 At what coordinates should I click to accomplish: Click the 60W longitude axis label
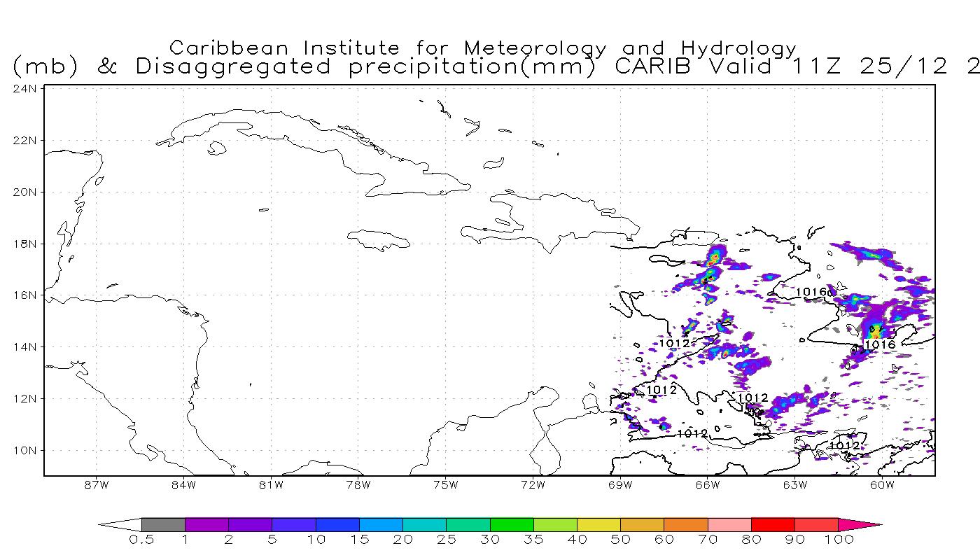click(x=882, y=484)
